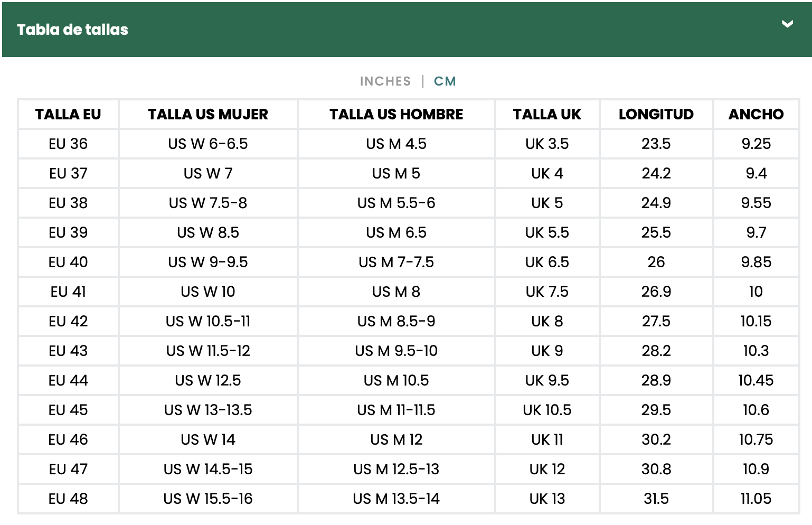Click the LONGITUD column header
The image size is (812, 525).
656,114
